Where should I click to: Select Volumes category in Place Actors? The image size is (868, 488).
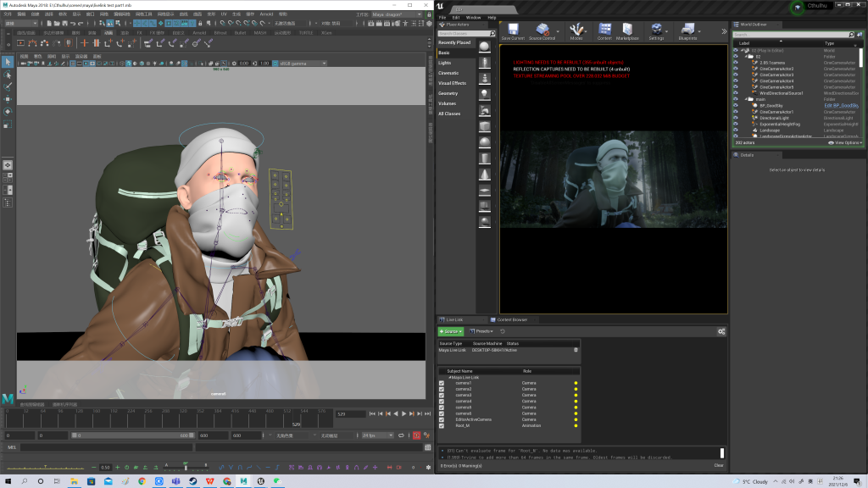click(448, 103)
